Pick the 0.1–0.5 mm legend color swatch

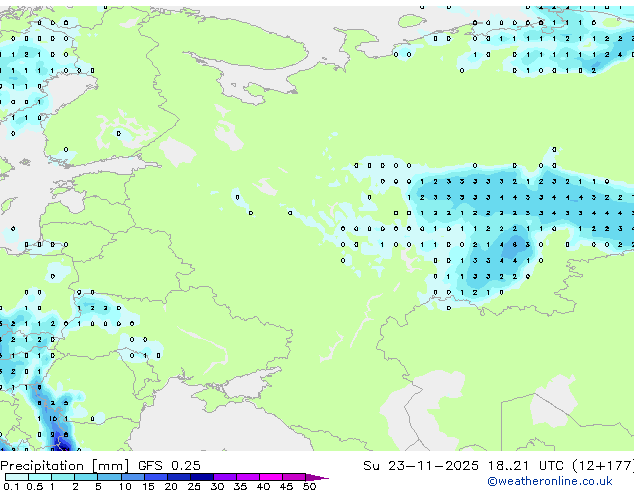17,477
